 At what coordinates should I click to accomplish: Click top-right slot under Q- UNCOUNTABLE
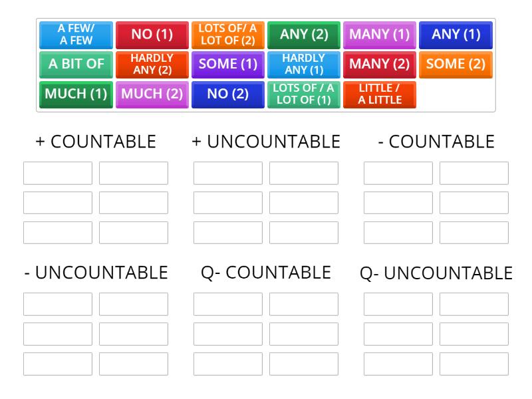click(x=474, y=304)
